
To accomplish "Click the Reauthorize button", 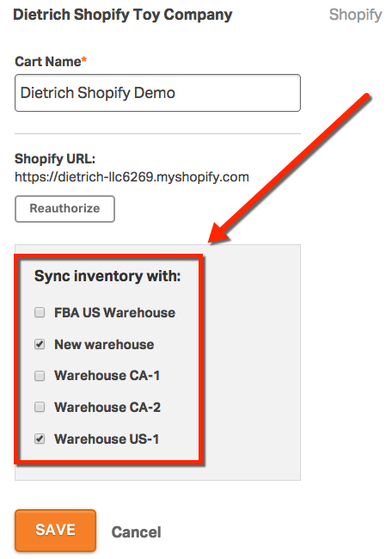I will [64, 209].
